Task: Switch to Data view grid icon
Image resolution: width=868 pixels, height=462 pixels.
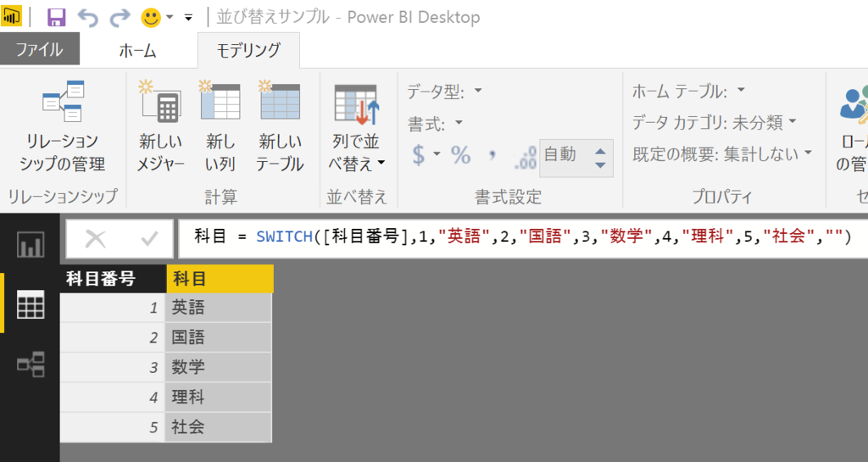Action: (30, 304)
